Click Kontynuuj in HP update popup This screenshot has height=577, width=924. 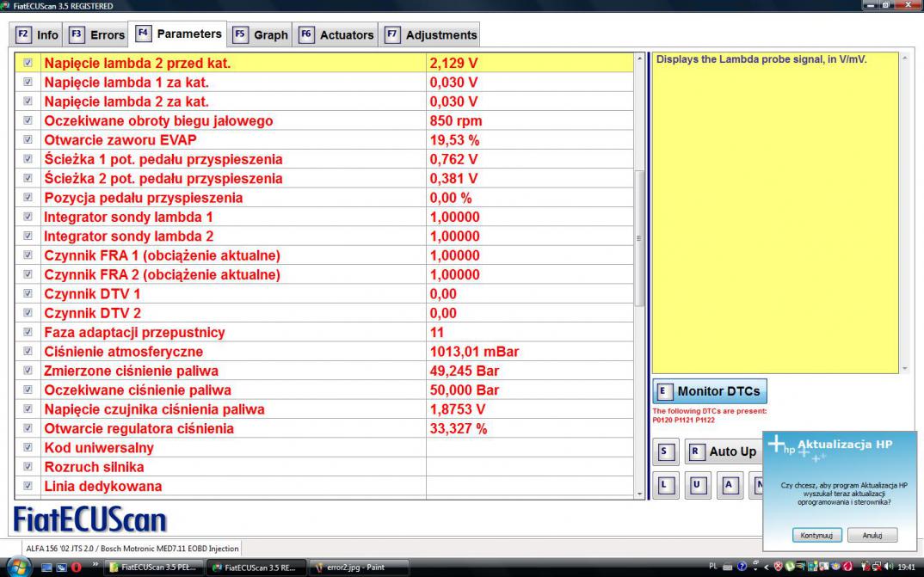[x=816, y=535]
